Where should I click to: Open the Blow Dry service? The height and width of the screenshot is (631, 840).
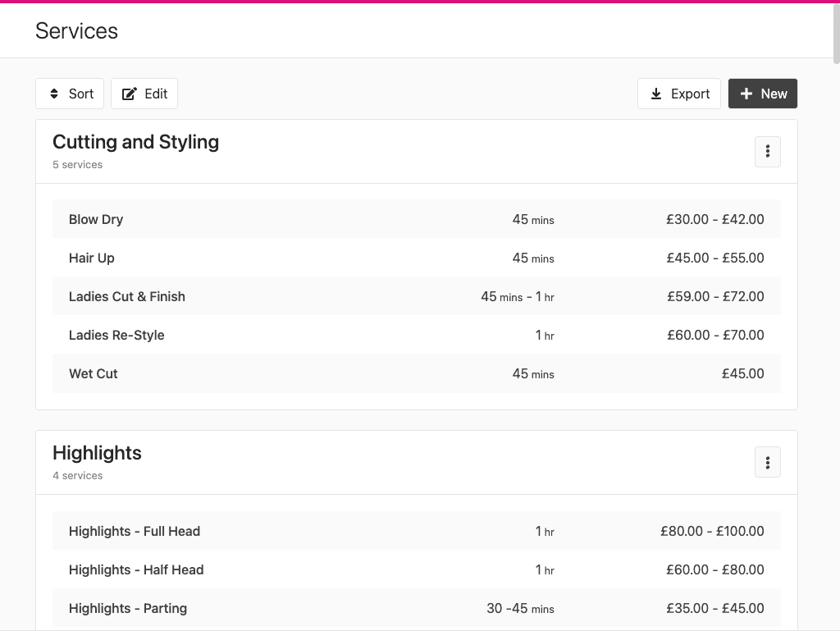tap(96, 219)
